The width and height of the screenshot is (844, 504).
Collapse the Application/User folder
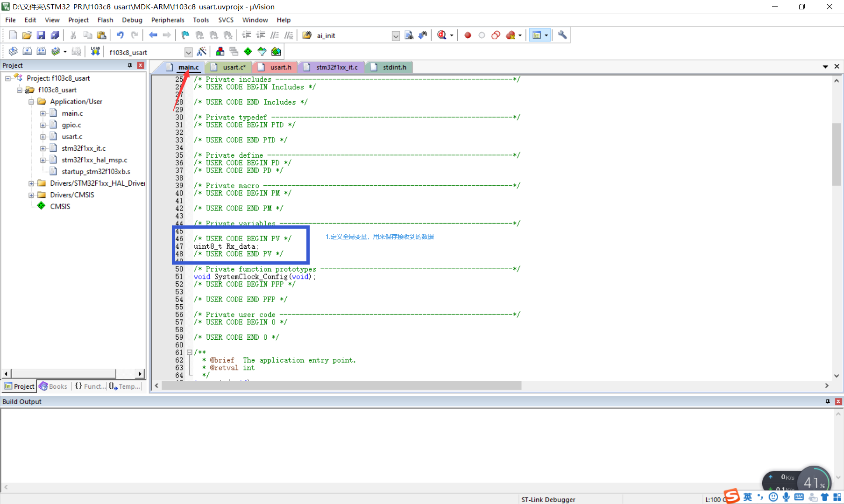31,102
